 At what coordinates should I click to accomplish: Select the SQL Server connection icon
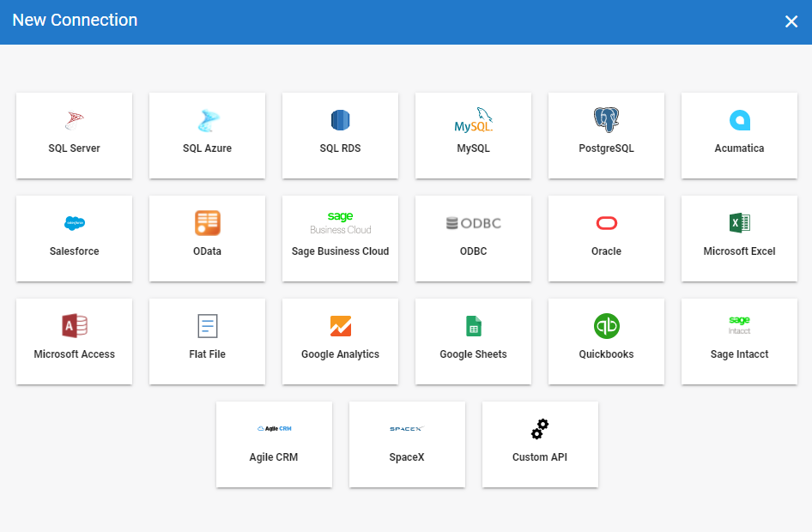point(74,120)
